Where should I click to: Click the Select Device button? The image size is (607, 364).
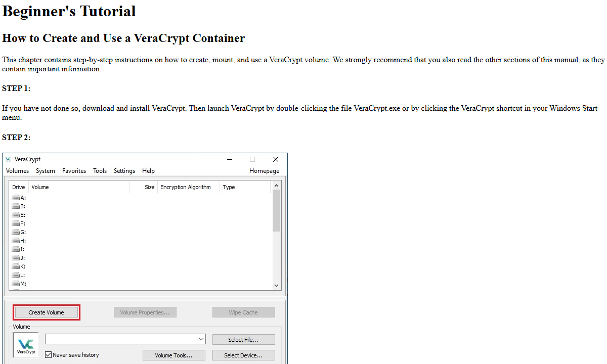pos(243,355)
